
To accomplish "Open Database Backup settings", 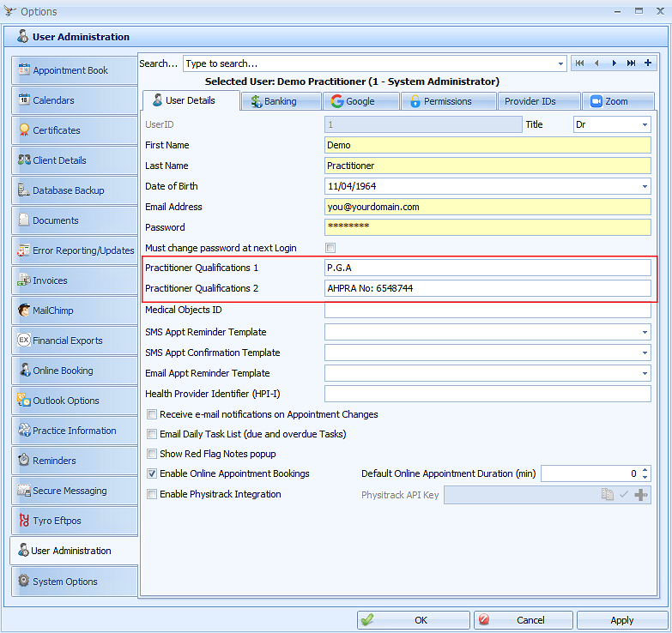I will click(74, 190).
